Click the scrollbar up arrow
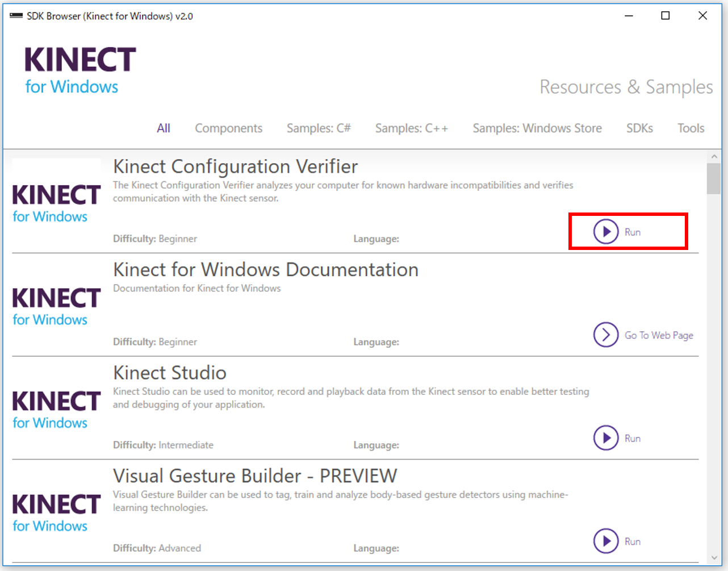Image resolution: width=728 pixels, height=571 pixels. [x=714, y=155]
